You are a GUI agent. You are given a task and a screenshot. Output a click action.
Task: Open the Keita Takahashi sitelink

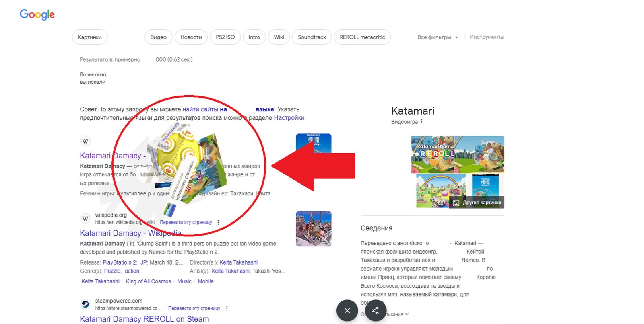101,281
